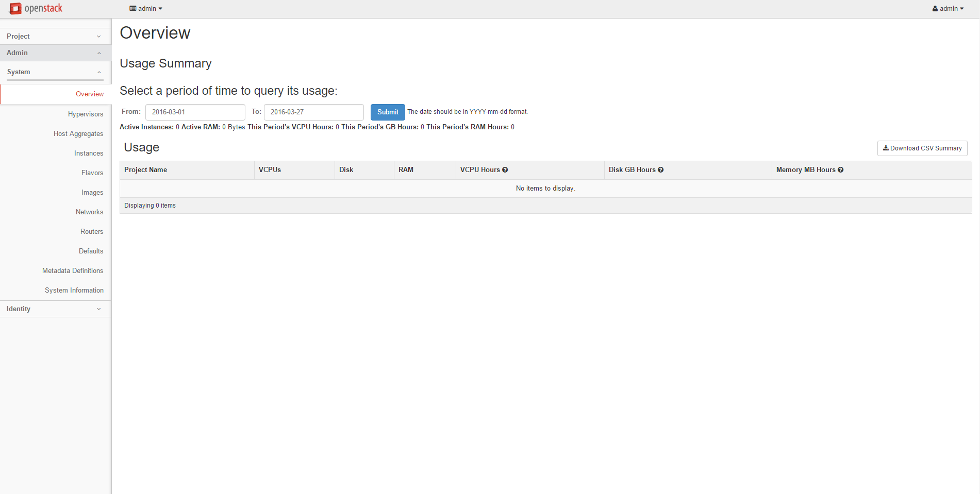Open the admin project selector dropdown
Screen dimensions: 980x494
coord(146,9)
